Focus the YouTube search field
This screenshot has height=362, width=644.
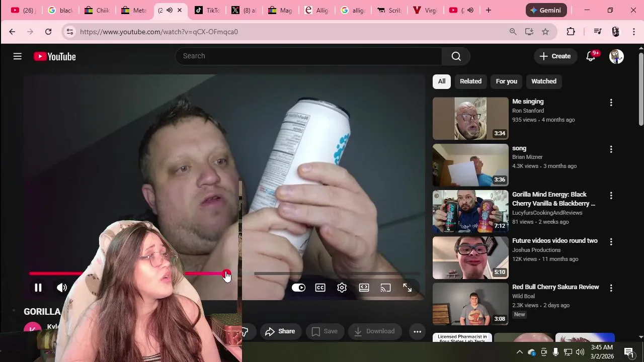point(308,56)
